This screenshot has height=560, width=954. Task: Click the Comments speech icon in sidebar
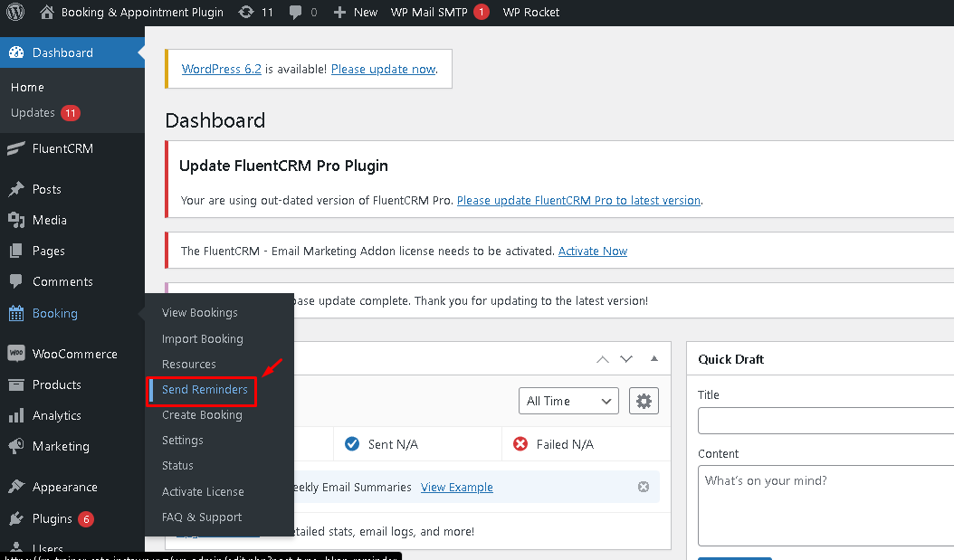(16, 281)
